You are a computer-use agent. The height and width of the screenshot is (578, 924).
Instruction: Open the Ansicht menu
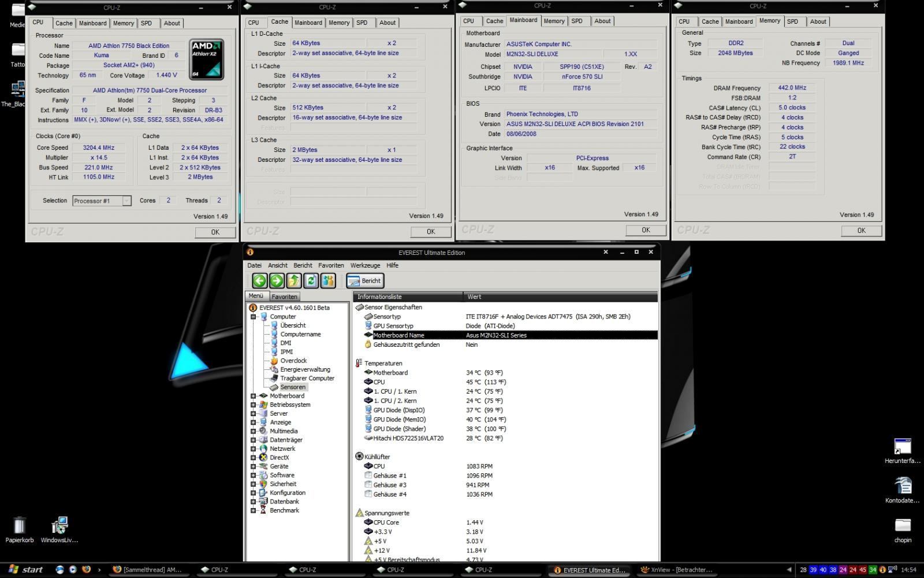coord(277,265)
